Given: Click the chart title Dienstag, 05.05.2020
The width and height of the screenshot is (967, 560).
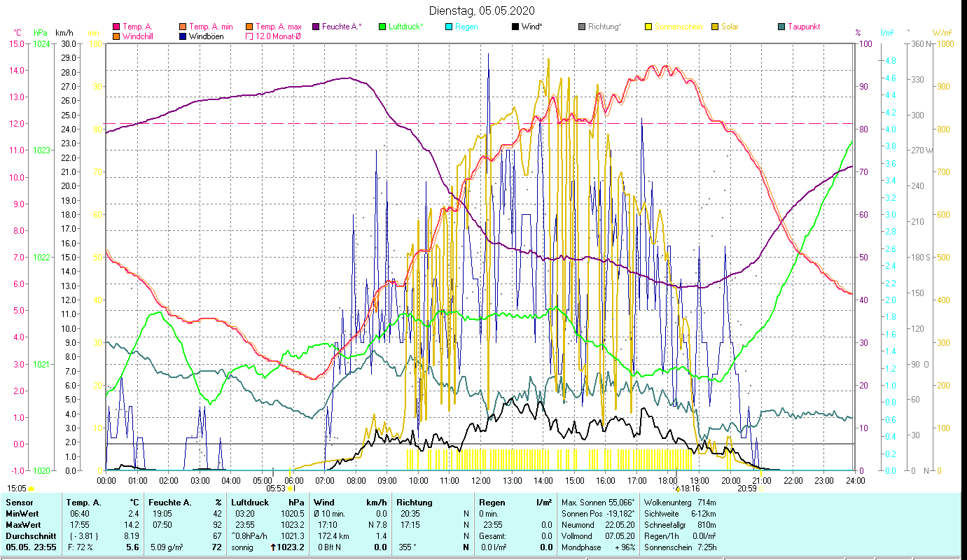Looking at the screenshot, I should tap(482, 10).
